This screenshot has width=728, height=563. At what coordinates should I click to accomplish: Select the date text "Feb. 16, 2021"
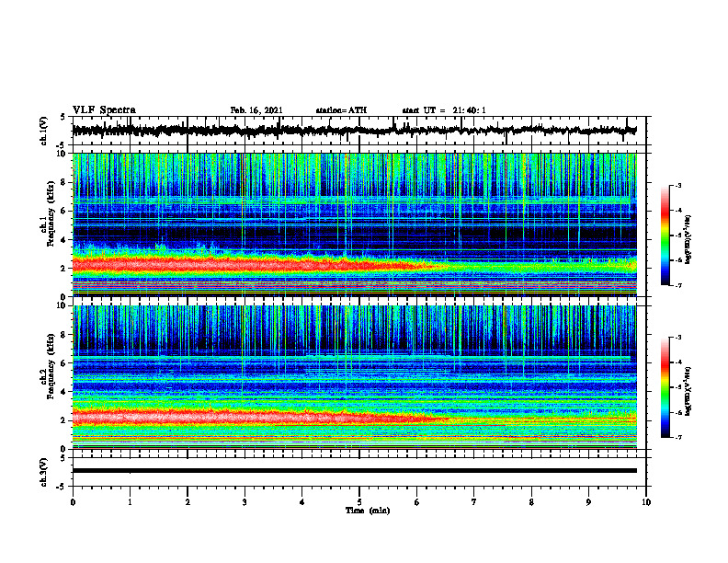[x=256, y=110]
